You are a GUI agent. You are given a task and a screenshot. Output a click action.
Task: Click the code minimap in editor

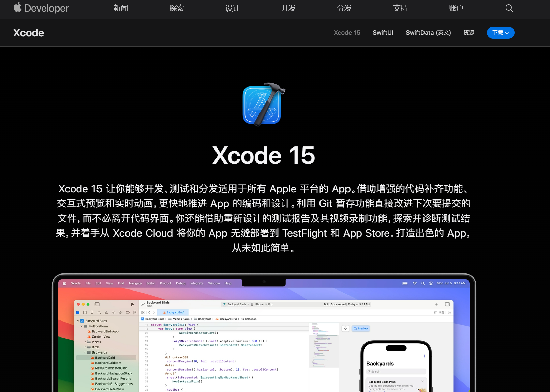click(324, 345)
